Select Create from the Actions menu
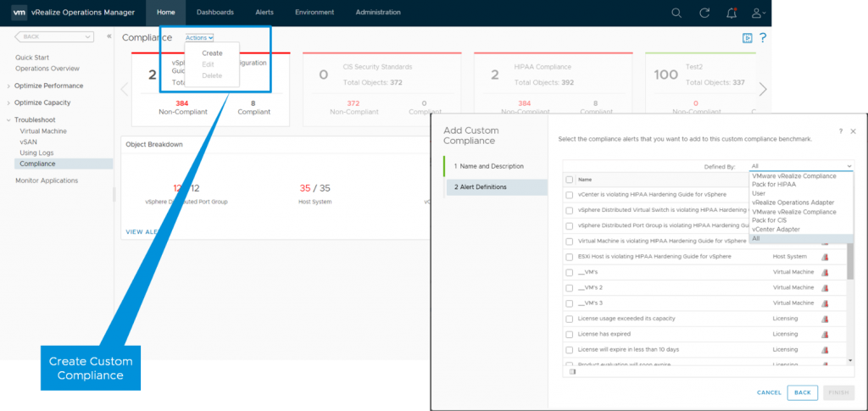The height and width of the screenshot is (411, 868). [x=212, y=53]
